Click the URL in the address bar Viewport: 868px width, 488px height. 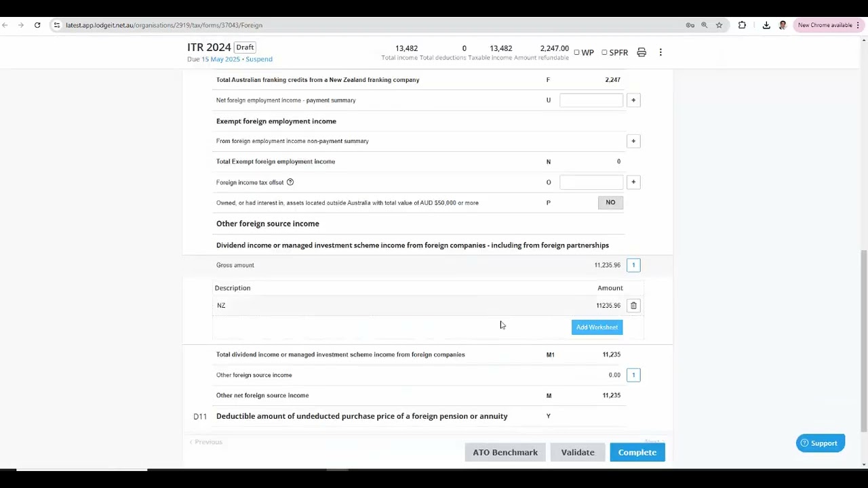click(x=164, y=25)
